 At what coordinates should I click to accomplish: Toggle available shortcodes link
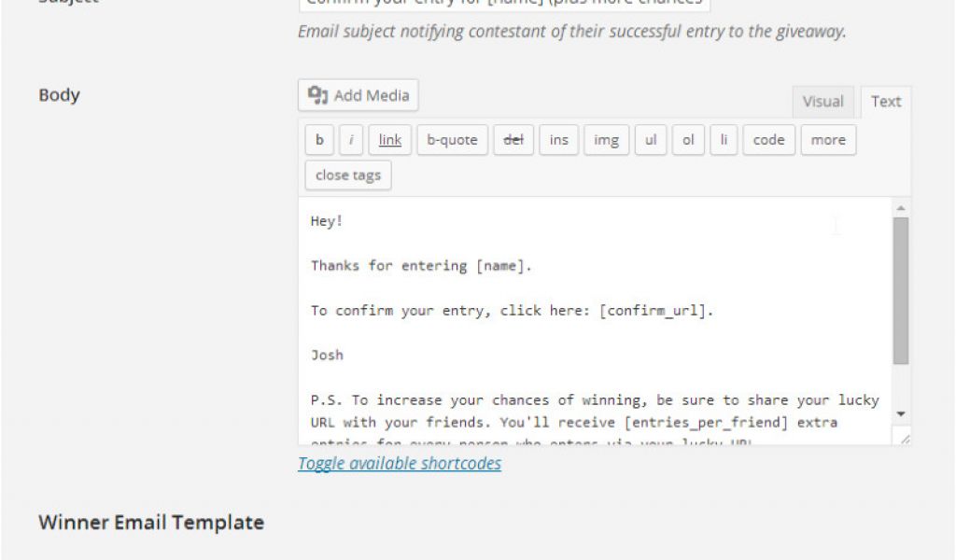(400, 464)
